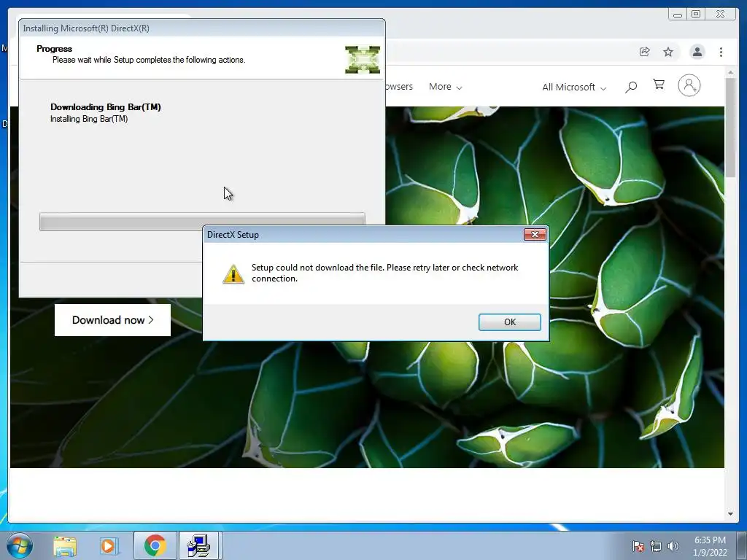The image size is (747, 560).
Task: Launch Windows Media Player from taskbar
Action: click(x=109, y=545)
